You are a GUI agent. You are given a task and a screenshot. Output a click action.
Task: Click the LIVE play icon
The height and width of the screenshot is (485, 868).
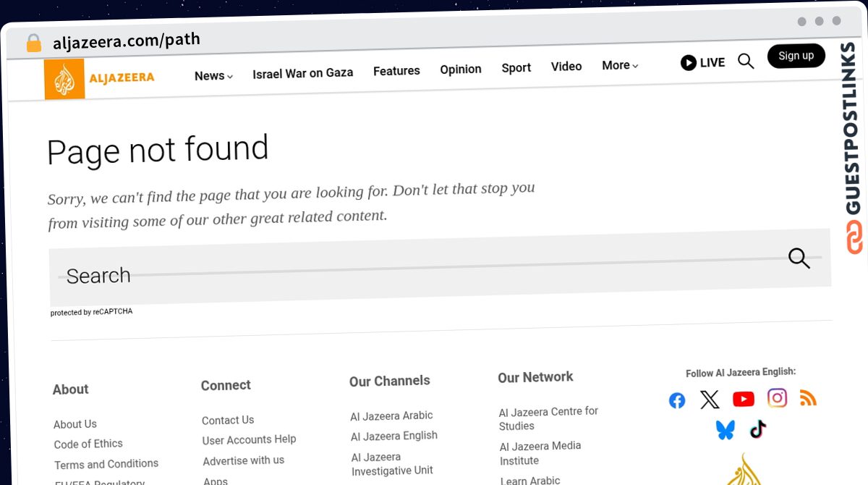click(x=689, y=63)
